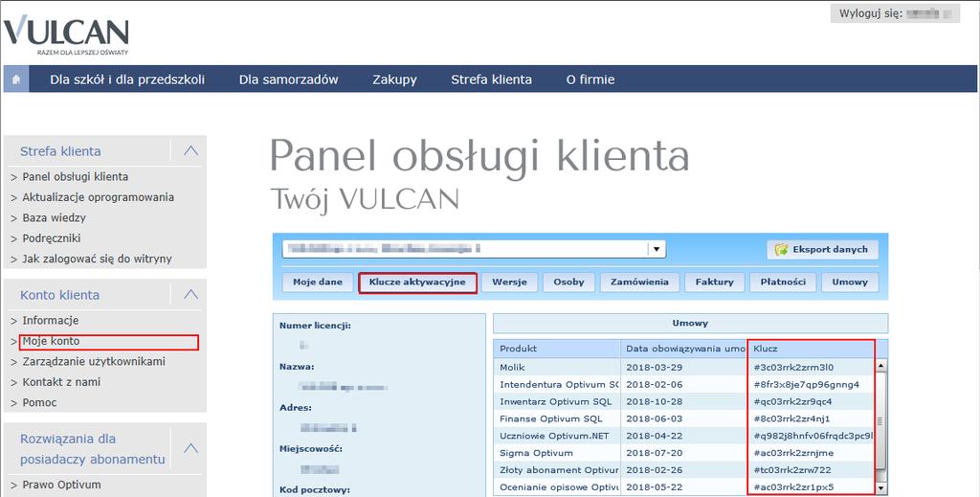Click the date 2018-07-20
The image size is (980, 497).
655,453
